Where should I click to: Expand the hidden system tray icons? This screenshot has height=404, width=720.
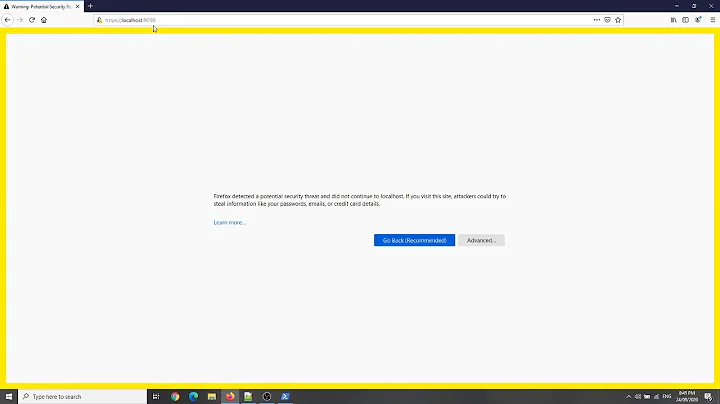point(629,396)
